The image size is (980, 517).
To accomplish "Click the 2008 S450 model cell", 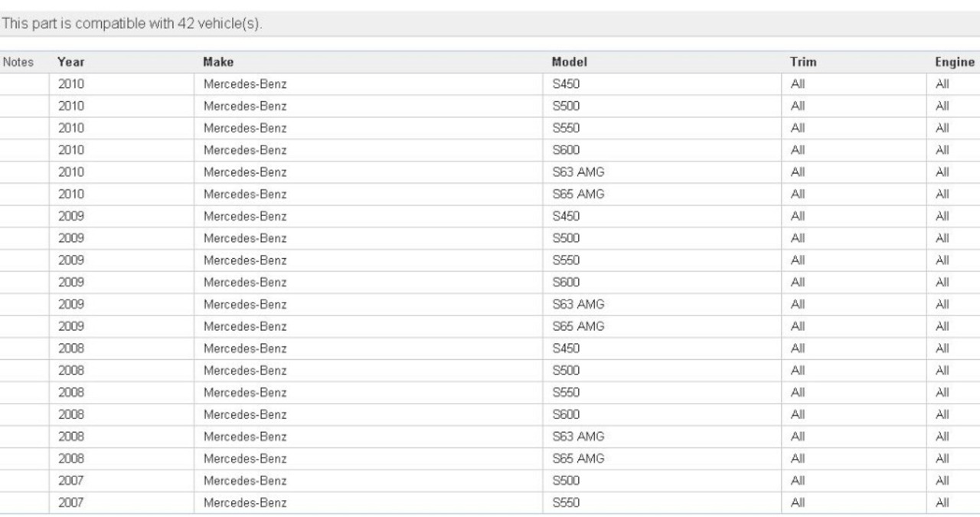I will coord(662,348).
